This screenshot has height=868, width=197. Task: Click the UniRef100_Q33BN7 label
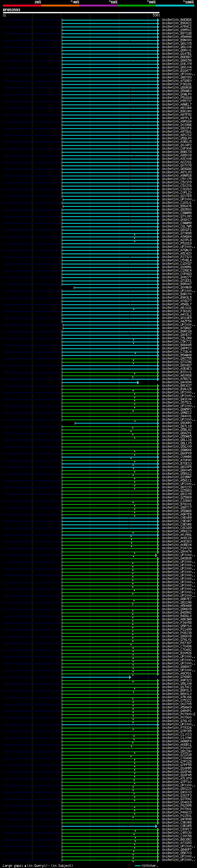click(x=177, y=477)
